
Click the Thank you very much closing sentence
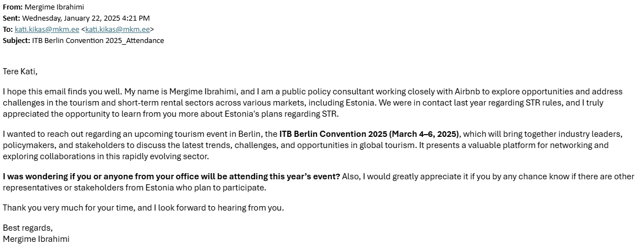143,208
